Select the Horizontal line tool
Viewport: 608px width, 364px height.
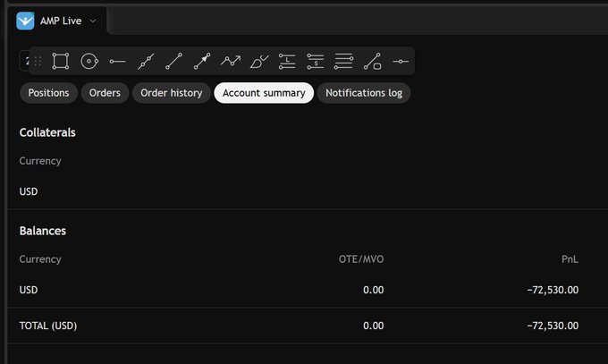[x=401, y=62]
